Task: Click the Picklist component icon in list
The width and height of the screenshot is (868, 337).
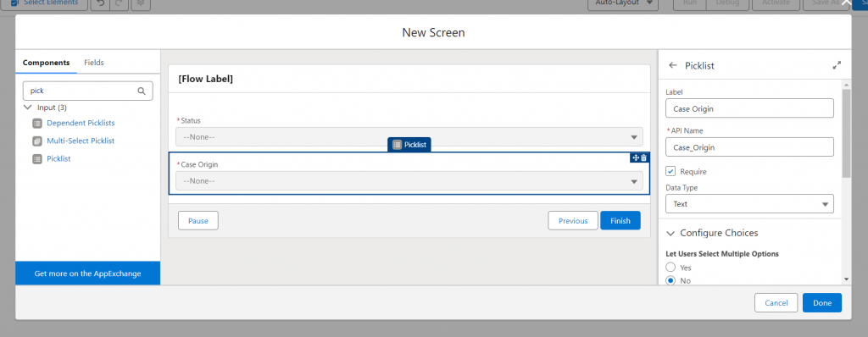Action: pyautogui.click(x=37, y=159)
